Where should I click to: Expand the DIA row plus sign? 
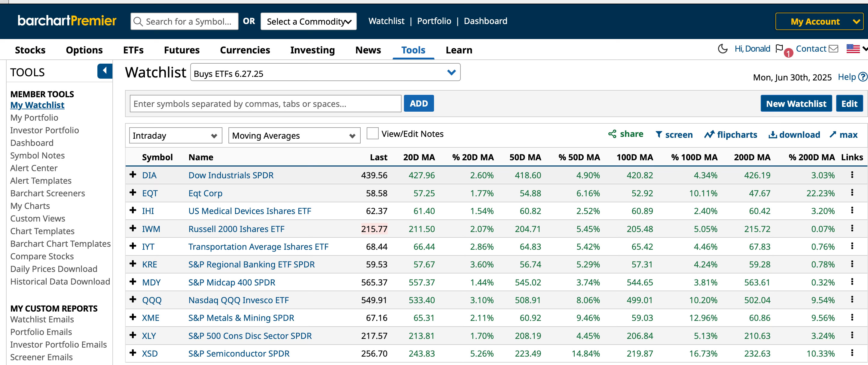133,175
